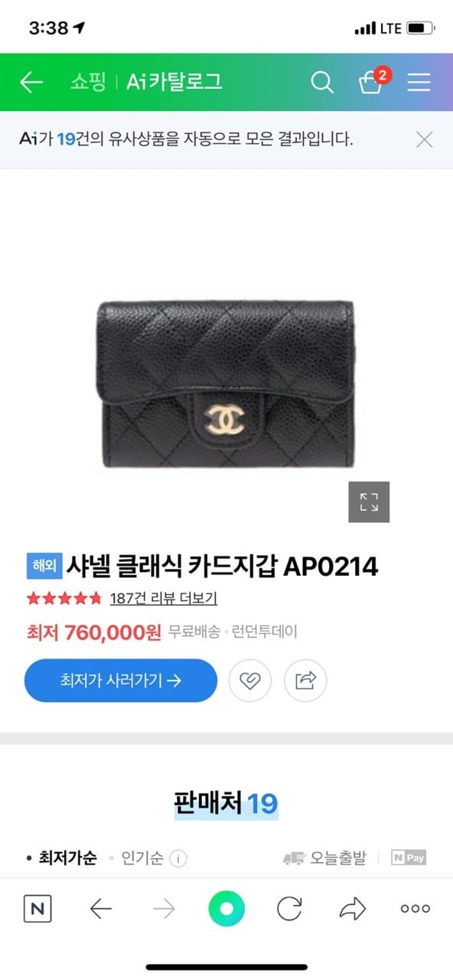Open the search magnifier icon
Image resolution: width=453 pixels, height=980 pixels.
pyautogui.click(x=322, y=82)
